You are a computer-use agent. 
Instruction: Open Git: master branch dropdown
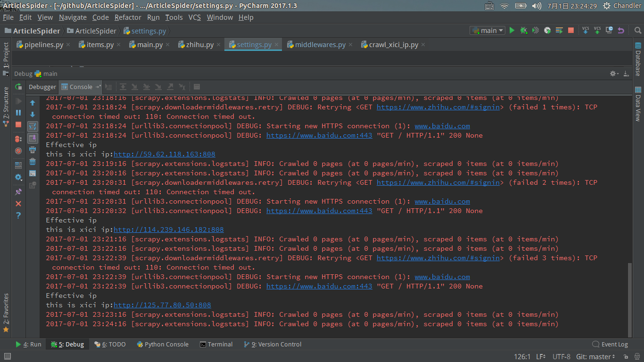pos(596,357)
